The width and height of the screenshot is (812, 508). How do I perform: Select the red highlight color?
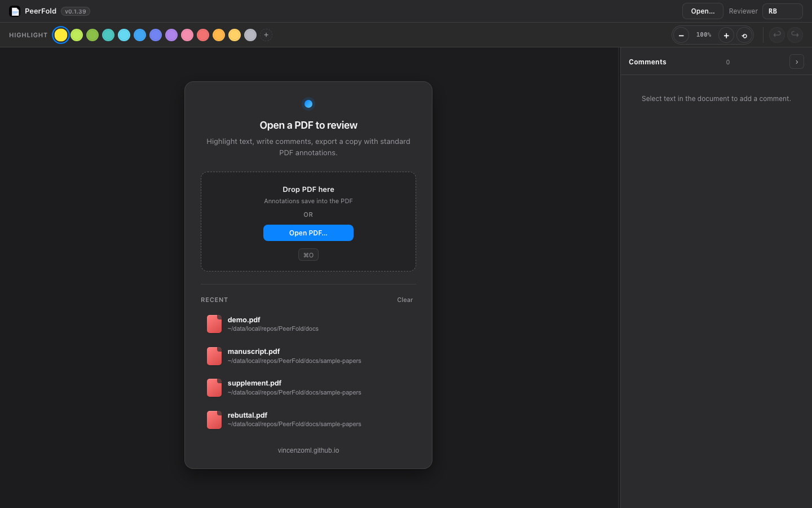click(203, 35)
